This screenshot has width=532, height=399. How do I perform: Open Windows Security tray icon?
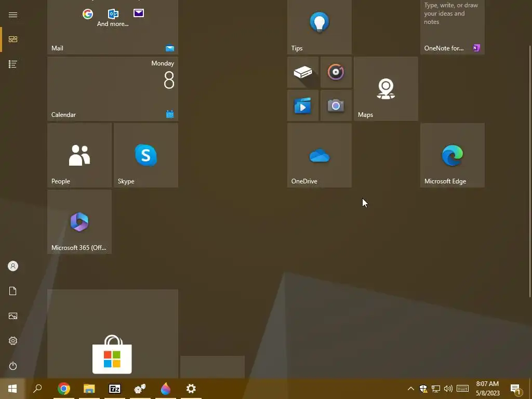click(x=423, y=389)
